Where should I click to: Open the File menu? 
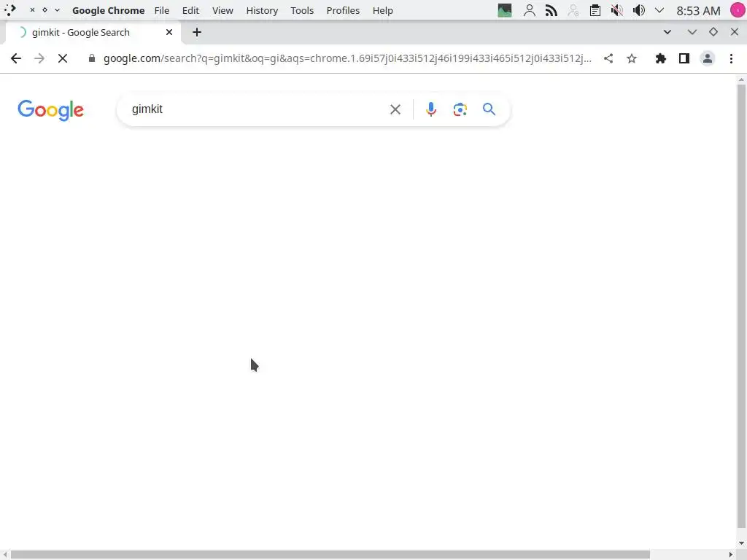pos(162,10)
